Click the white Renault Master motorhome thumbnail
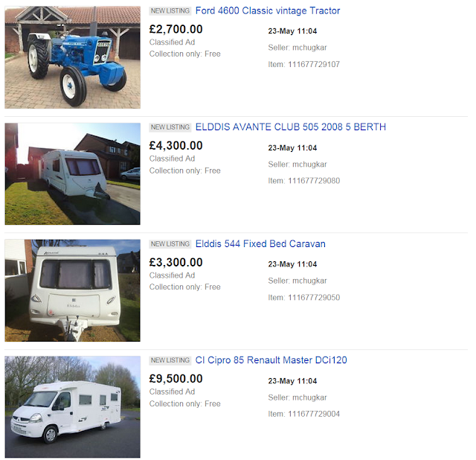476x460 pixels. pyautogui.click(x=73, y=407)
